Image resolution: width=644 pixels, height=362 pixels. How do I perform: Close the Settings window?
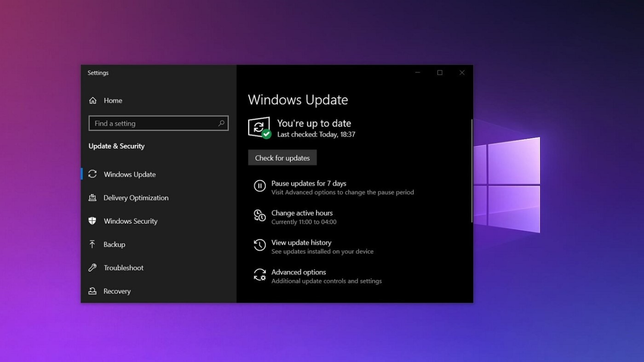tap(462, 73)
